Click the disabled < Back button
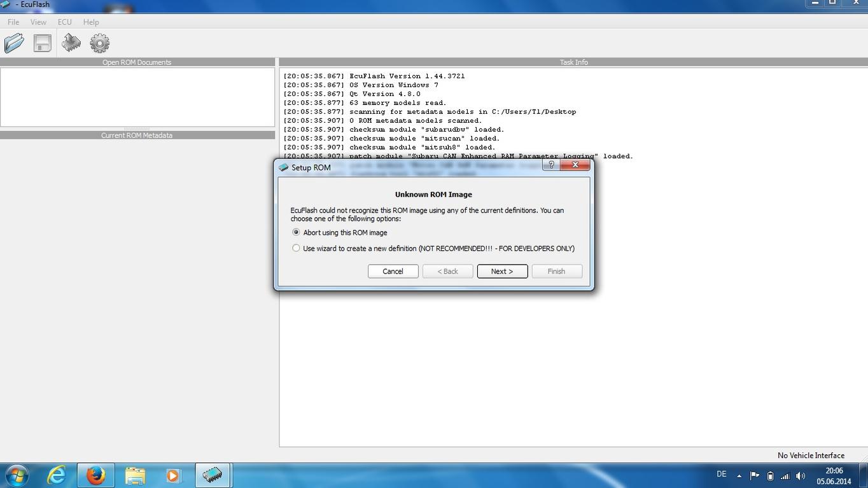 click(447, 271)
